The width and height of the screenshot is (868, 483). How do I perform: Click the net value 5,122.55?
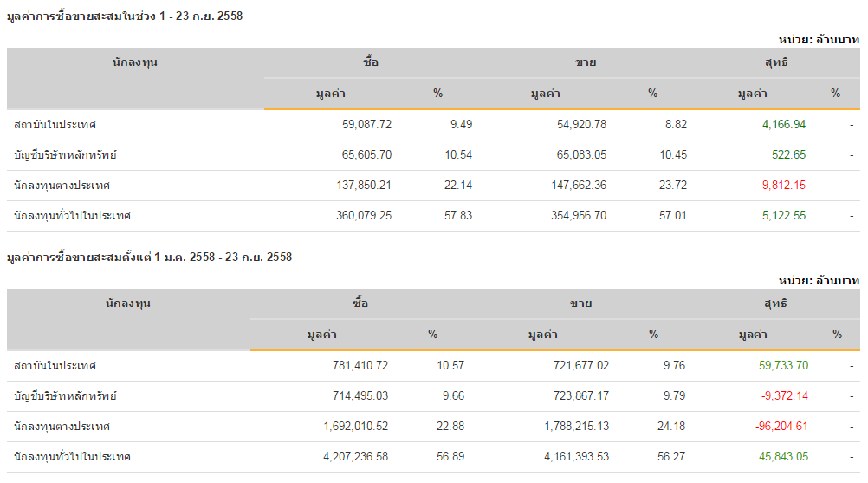(784, 216)
